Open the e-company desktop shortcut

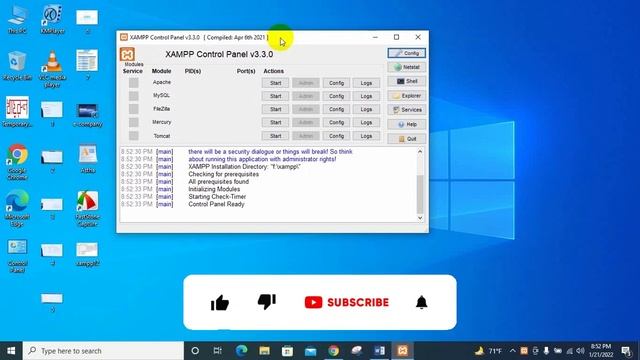[87, 115]
